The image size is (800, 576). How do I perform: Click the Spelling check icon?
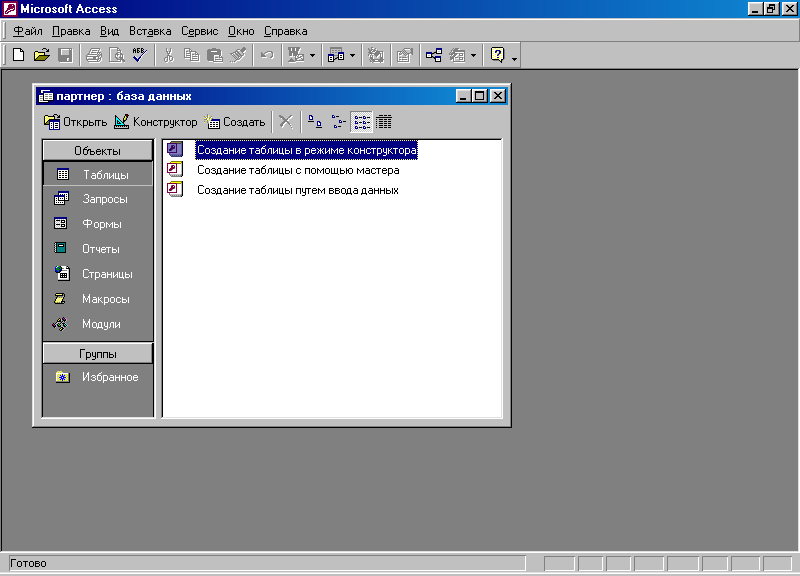click(139, 55)
